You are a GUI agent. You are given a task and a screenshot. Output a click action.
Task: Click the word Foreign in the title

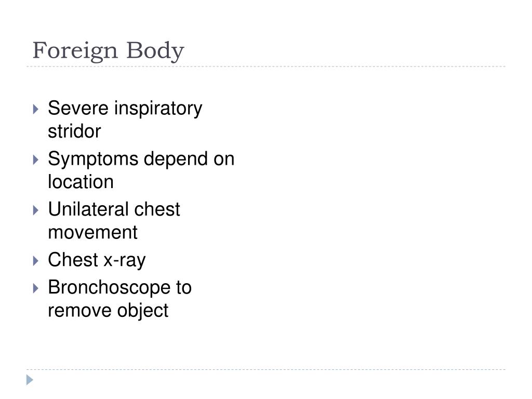coord(75,51)
